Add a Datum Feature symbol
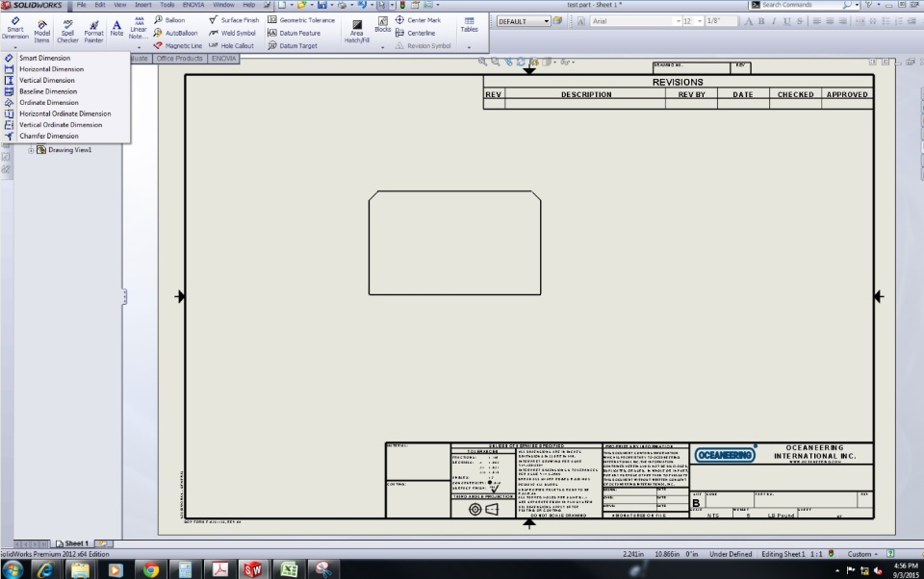The height and width of the screenshot is (579, 924). pos(295,33)
